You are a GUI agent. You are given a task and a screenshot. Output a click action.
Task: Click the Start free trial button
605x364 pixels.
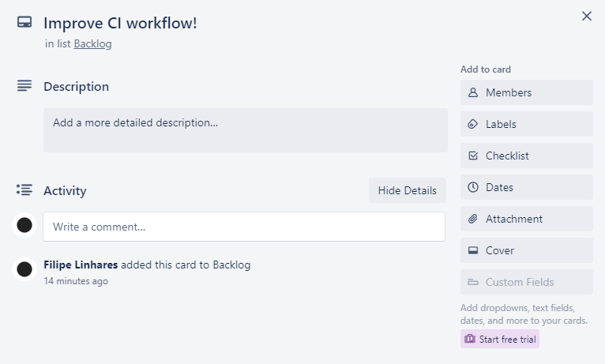500,339
